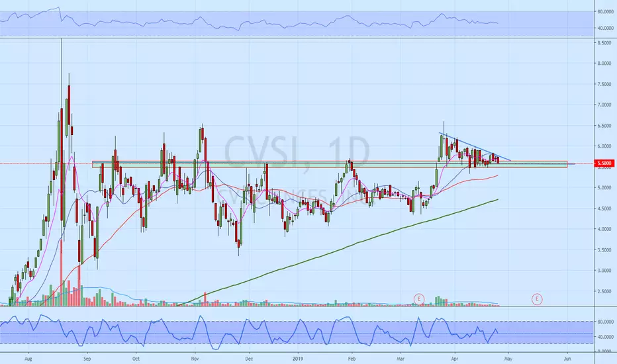
Task: Click the 2.5000 price scale label
Action: tap(604, 292)
